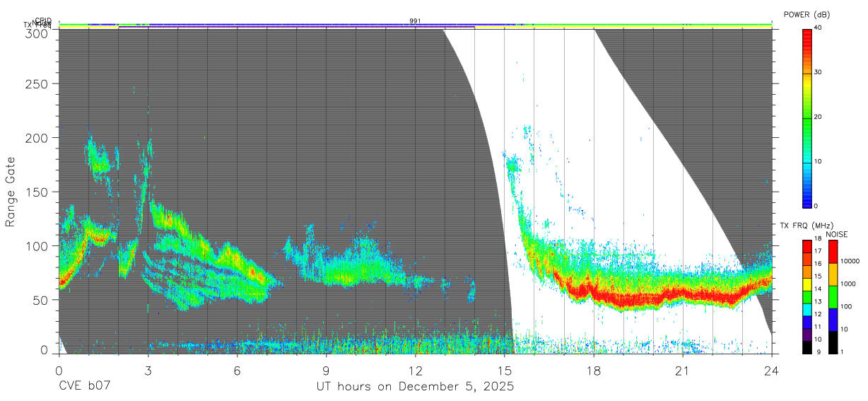Click the hour 6 tick label on time axis
Viewport: 868px width, 401px height.
pos(237,371)
